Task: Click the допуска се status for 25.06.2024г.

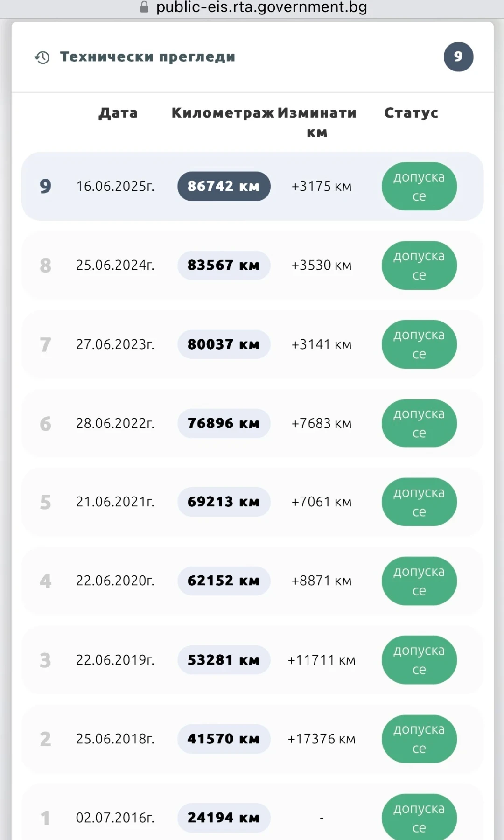Action: [x=419, y=265]
